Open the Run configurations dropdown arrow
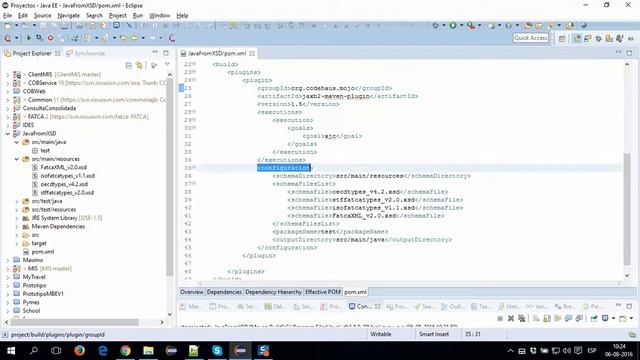This screenshot has height=360, width=640. coord(461,25)
